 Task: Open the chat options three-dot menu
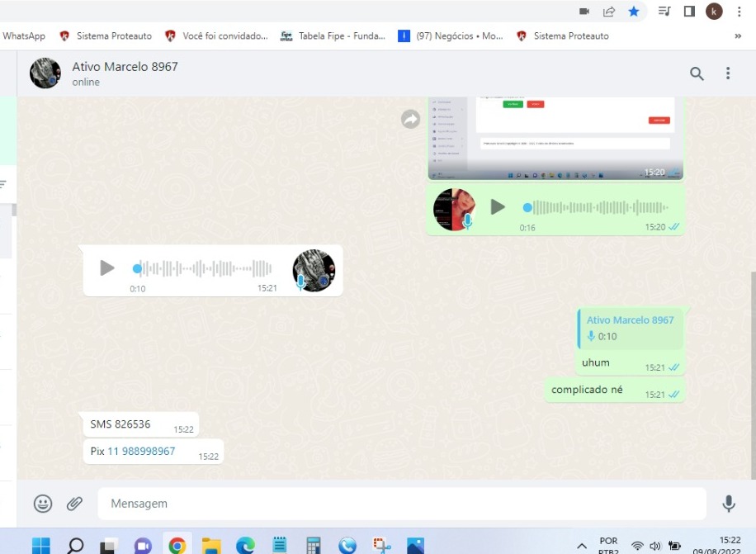[728, 73]
